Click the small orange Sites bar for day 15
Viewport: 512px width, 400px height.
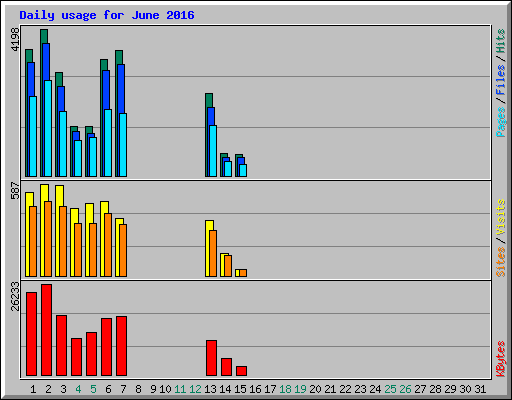pos(243,273)
